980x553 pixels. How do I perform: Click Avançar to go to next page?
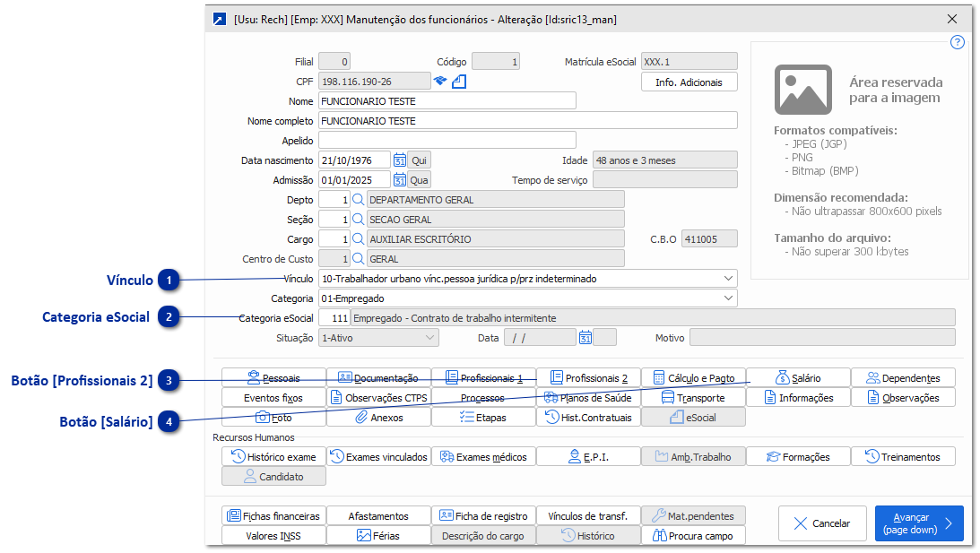pos(918,523)
